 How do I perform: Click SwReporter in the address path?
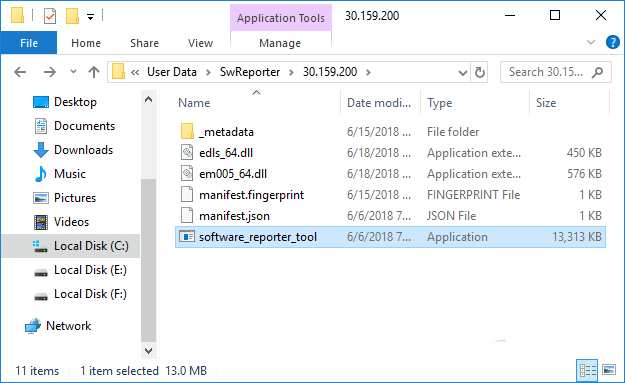click(x=250, y=72)
